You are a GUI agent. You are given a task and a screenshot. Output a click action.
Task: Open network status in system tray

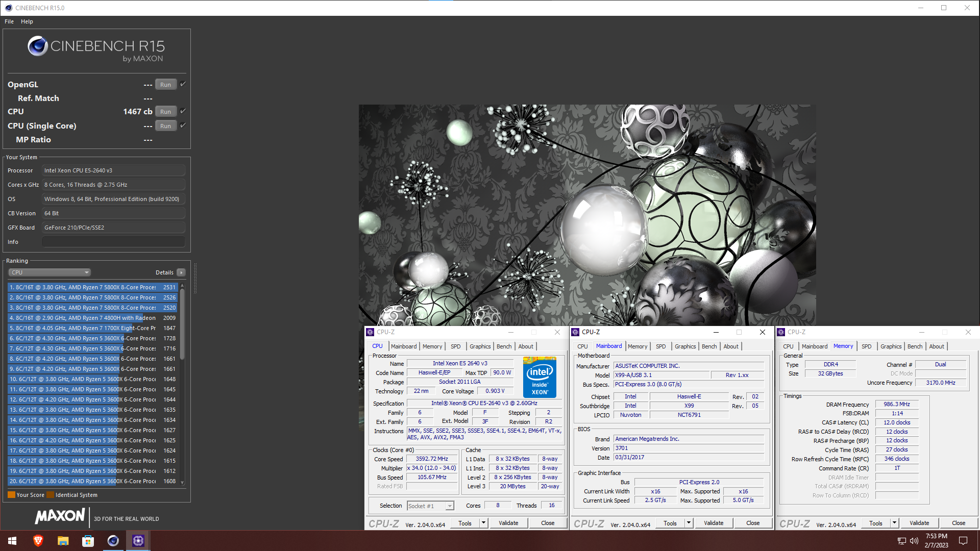pyautogui.click(x=901, y=541)
